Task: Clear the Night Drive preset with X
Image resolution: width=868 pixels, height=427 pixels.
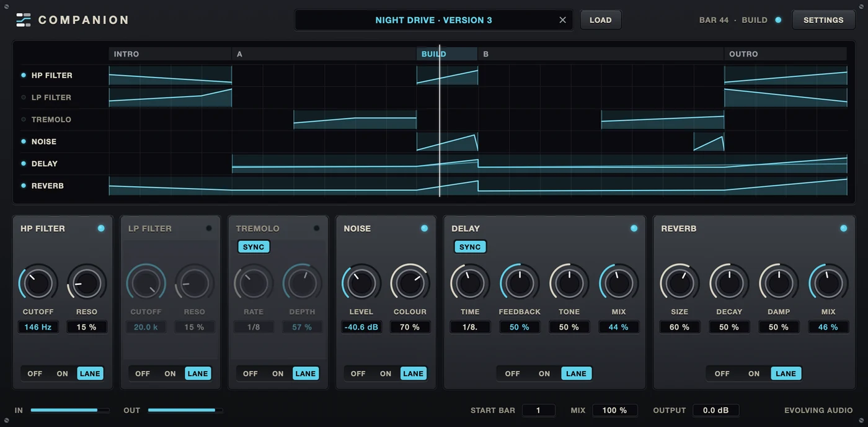Action: click(x=562, y=20)
